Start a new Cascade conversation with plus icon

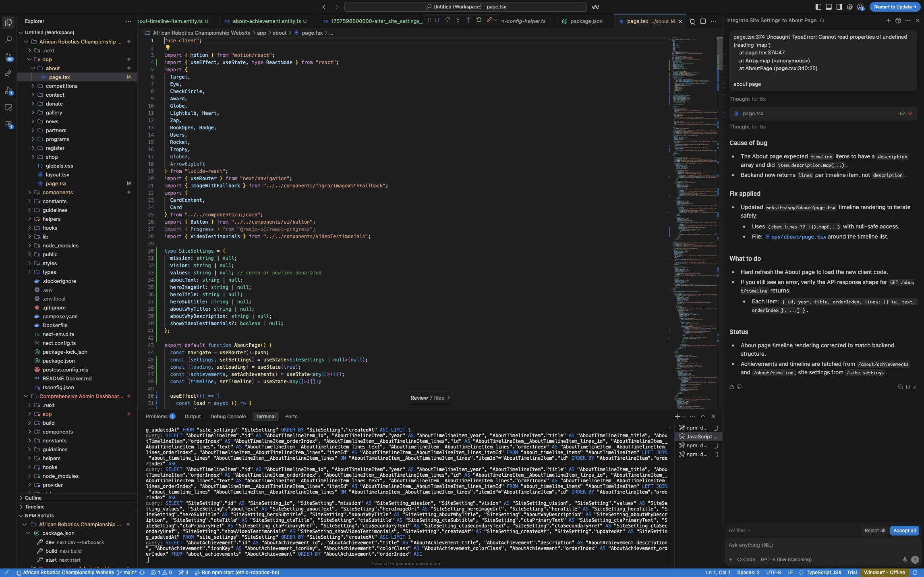[888, 21]
